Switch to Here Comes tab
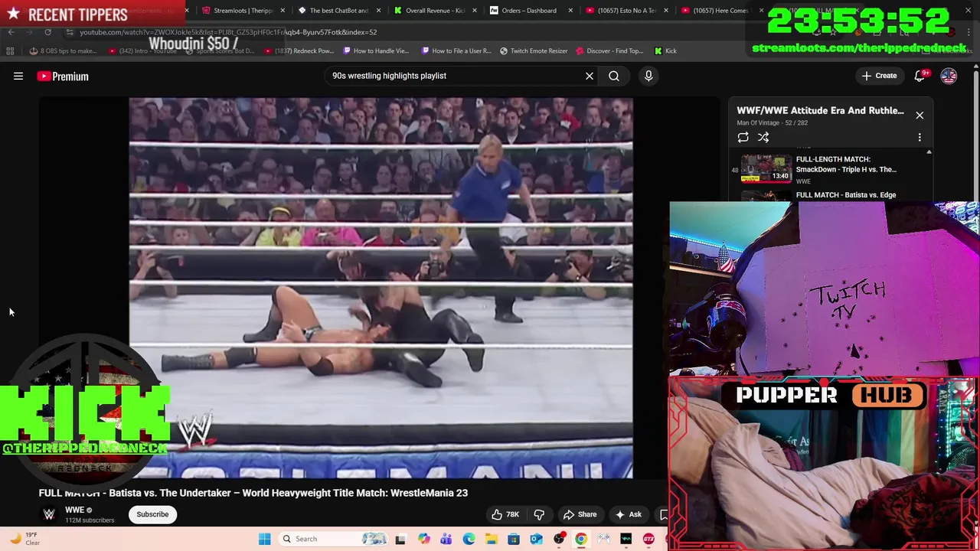Viewport: 980px width, 551px height. click(720, 11)
